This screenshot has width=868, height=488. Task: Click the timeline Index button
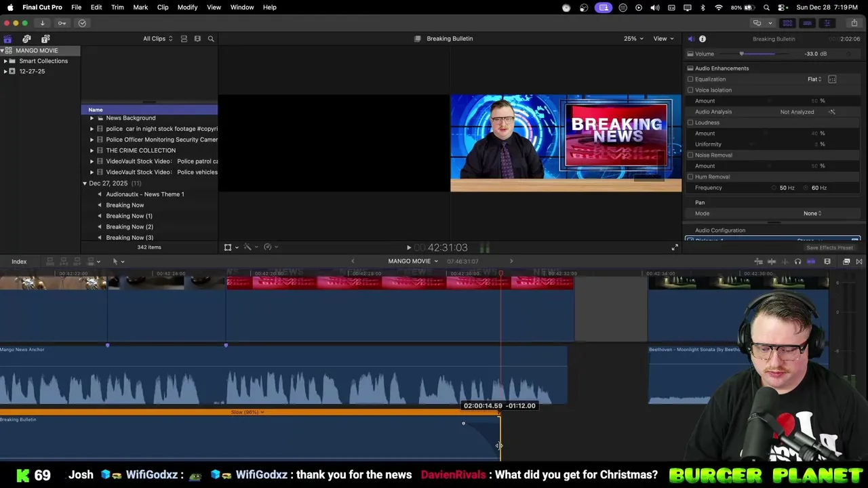pyautogui.click(x=19, y=262)
